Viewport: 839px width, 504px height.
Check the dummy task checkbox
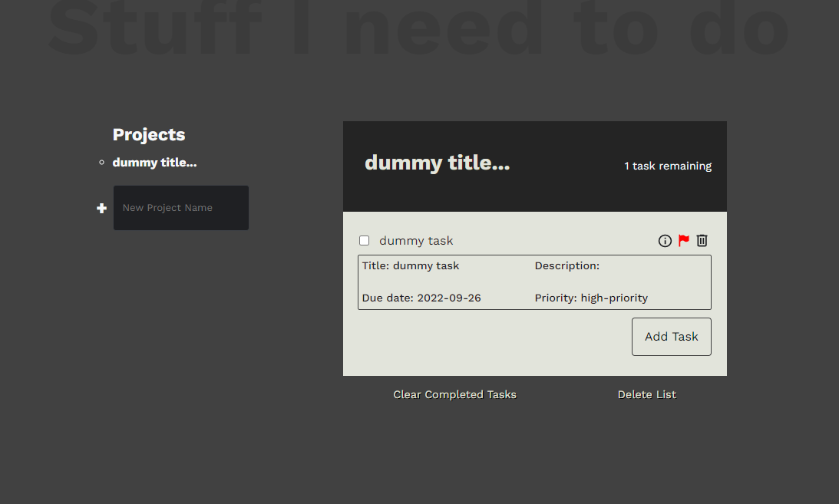(365, 241)
